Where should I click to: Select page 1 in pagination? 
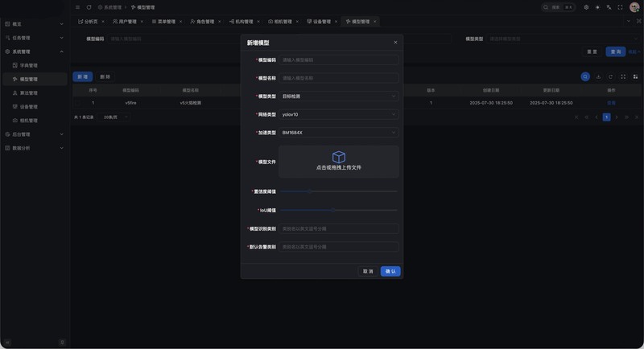click(606, 117)
